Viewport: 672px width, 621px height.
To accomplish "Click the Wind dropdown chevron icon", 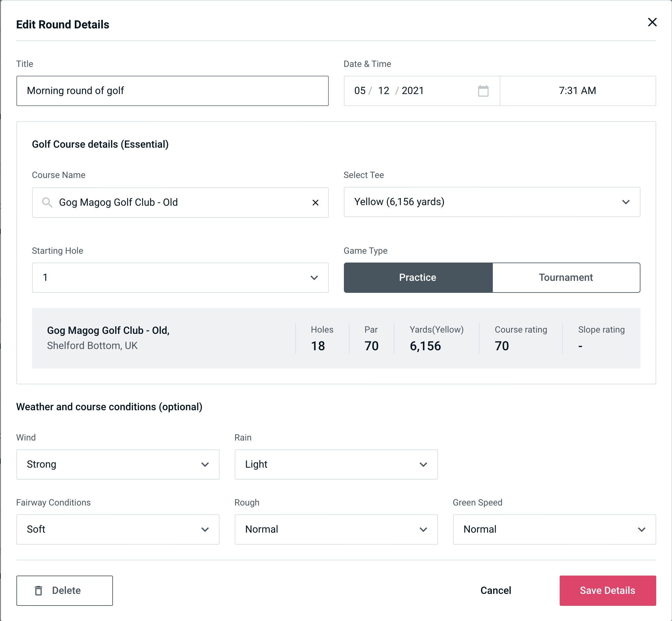I will coord(205,465).
